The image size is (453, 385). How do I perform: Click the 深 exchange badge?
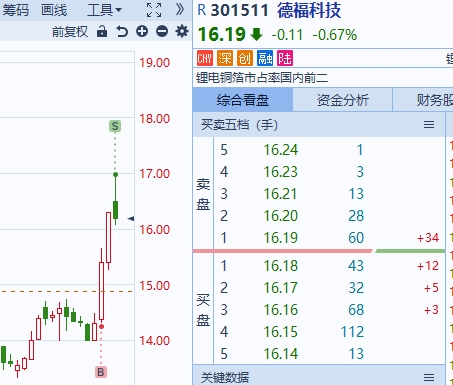pyautogui.click(x=225, y=58)
